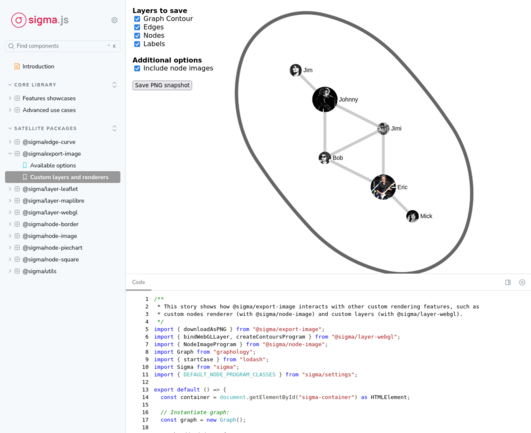The height and width of the screenshot is (433, 531).
Task: Open @sigma/layer-webgl label
Action: [x=50, y=213]
